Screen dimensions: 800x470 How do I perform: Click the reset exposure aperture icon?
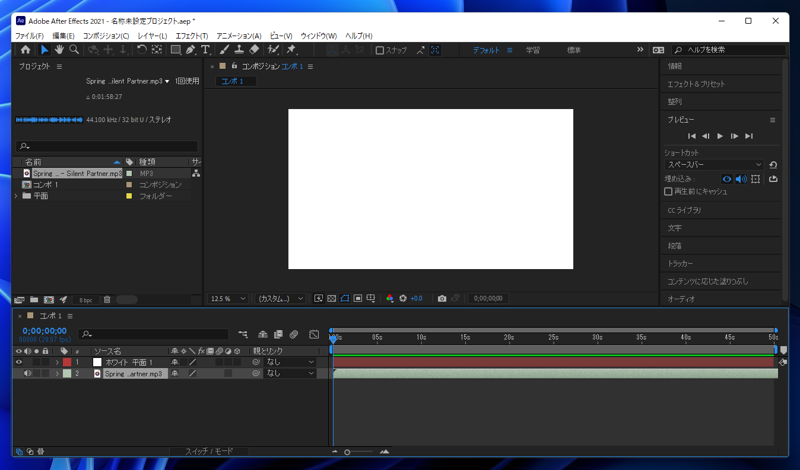[x=403, y=299]
